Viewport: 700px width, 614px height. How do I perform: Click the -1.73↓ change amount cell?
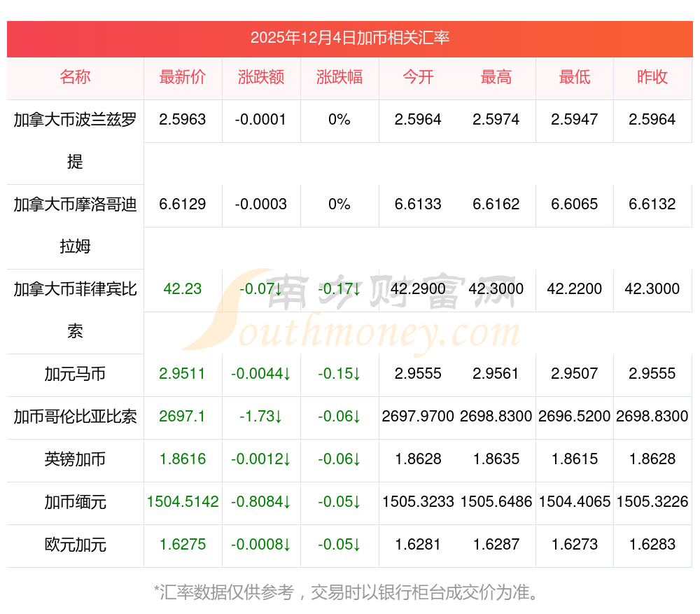click(x=261, y=417)
